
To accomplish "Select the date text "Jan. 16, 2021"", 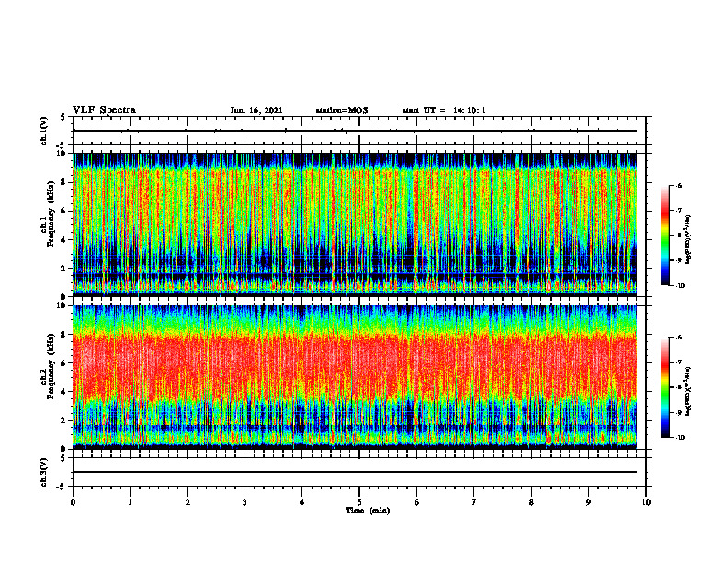I will 256,110.
